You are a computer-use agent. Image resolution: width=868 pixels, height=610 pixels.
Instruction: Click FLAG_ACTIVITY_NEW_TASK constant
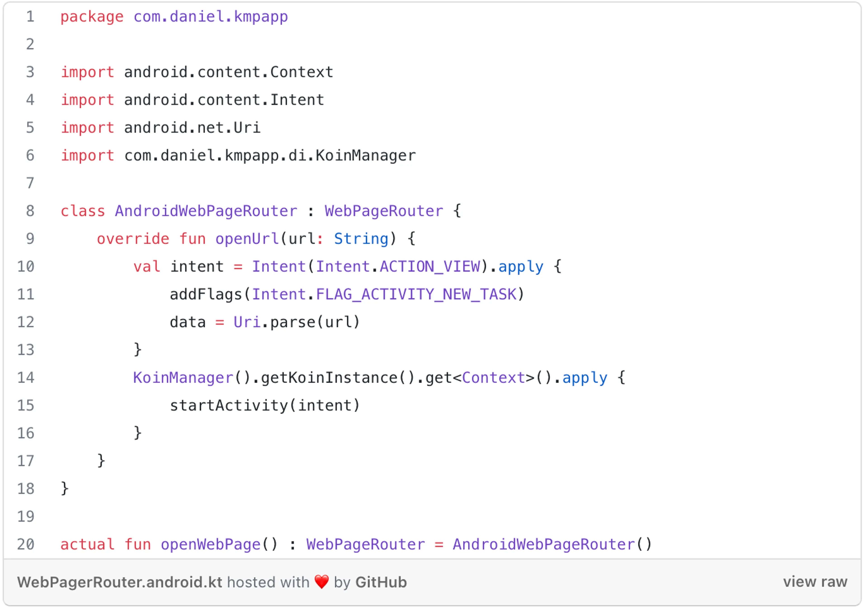tap(416, 295)
